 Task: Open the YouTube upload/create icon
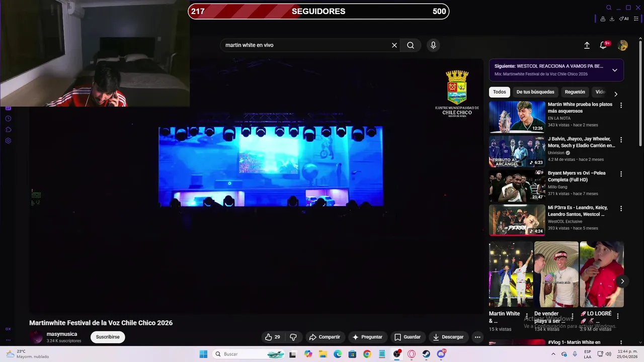pos(587,45)
